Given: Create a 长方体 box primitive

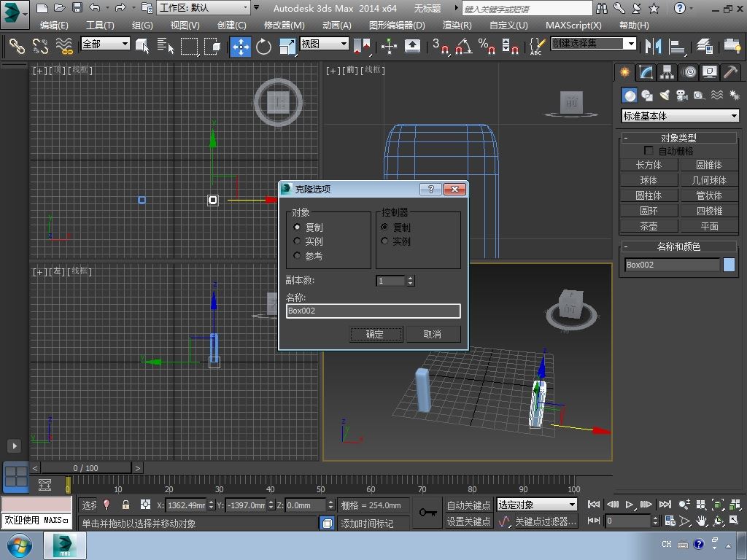Looking at the screenshot, I should tap(649, 166).
